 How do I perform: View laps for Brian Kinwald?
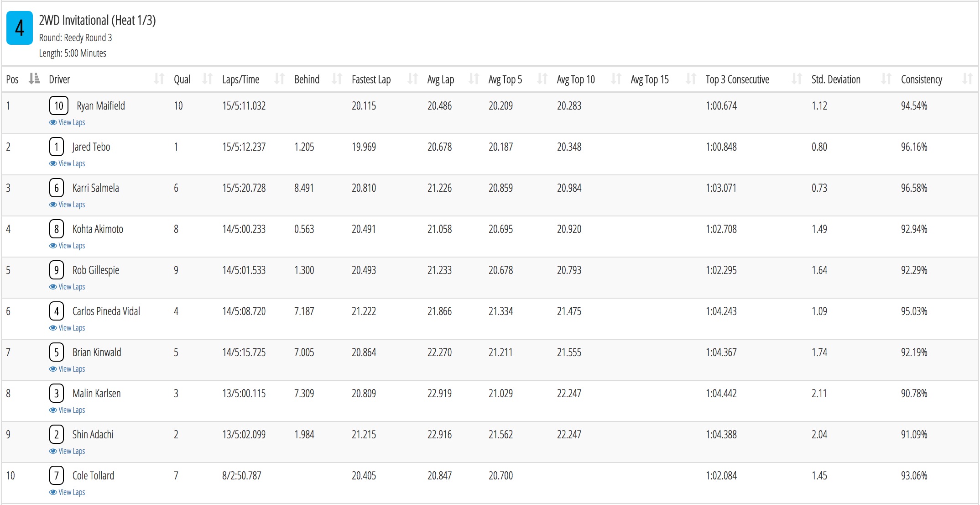tap(67, 369)
